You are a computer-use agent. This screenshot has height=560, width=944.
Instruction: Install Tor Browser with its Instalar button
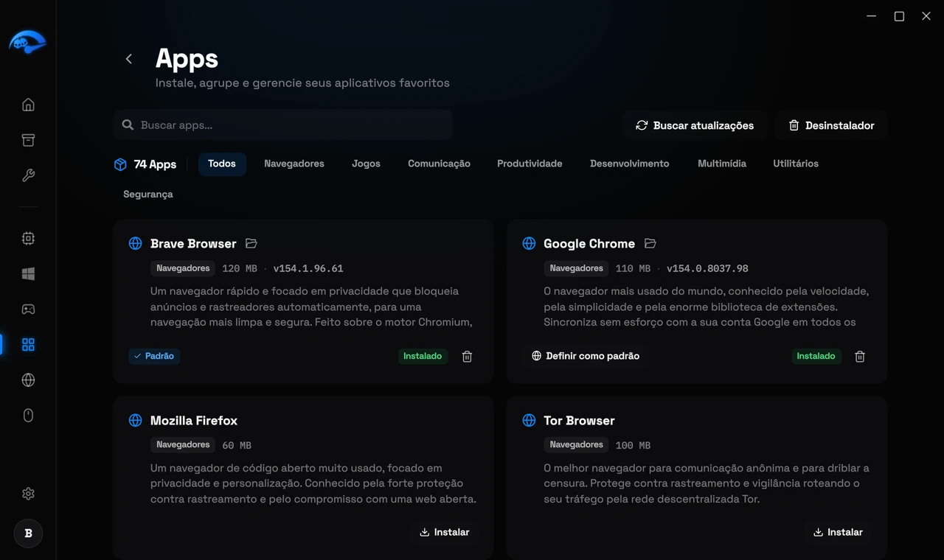[x=838, y=532]
